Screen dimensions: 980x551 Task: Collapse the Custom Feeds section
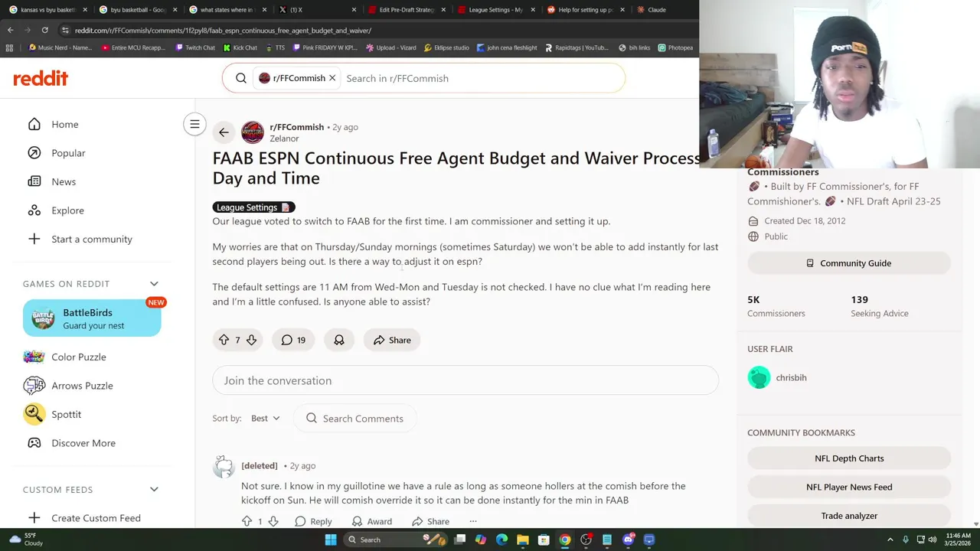[x=154, y=490]
